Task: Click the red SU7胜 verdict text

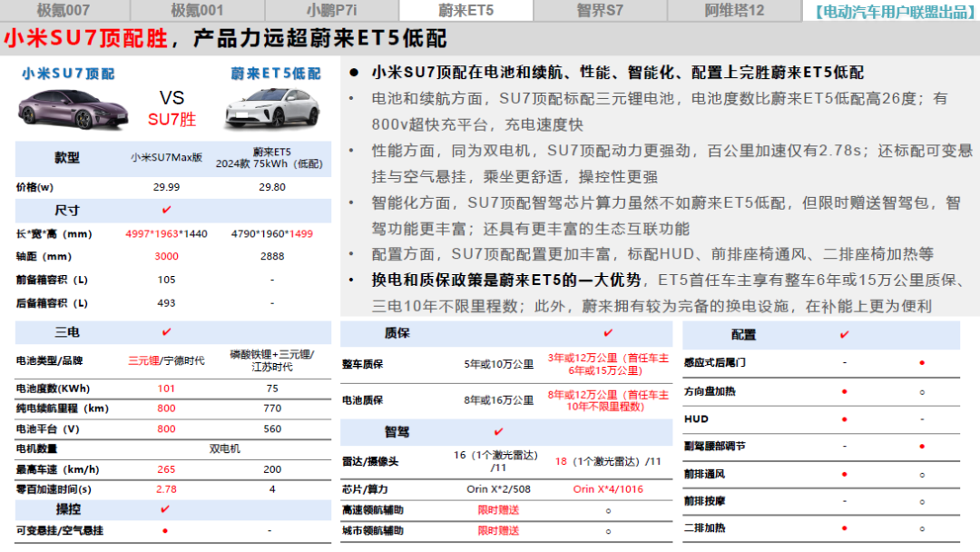Action: 171,120
